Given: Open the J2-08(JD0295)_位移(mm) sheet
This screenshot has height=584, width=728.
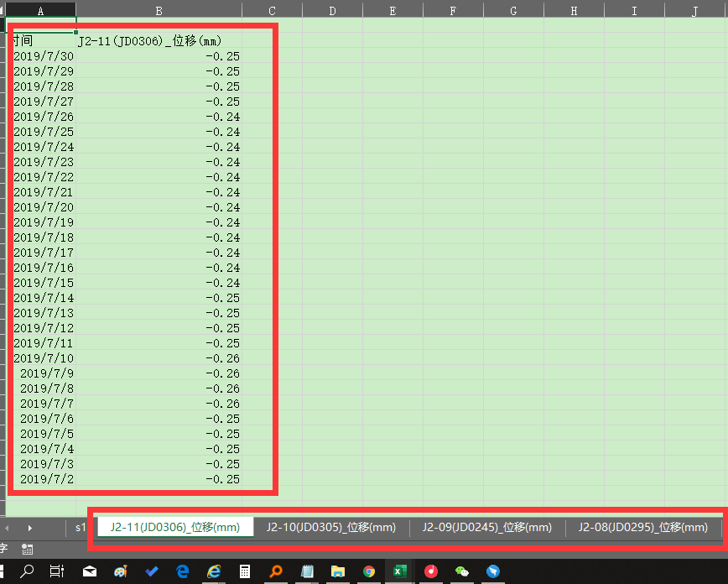Looking at the screenshot, I should (642, 528).
